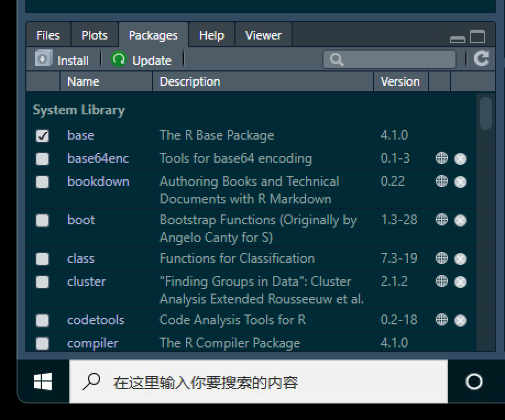This screenshot has width=505, height=420.
Task: Open the codetools package link
Action: (96, 320)
